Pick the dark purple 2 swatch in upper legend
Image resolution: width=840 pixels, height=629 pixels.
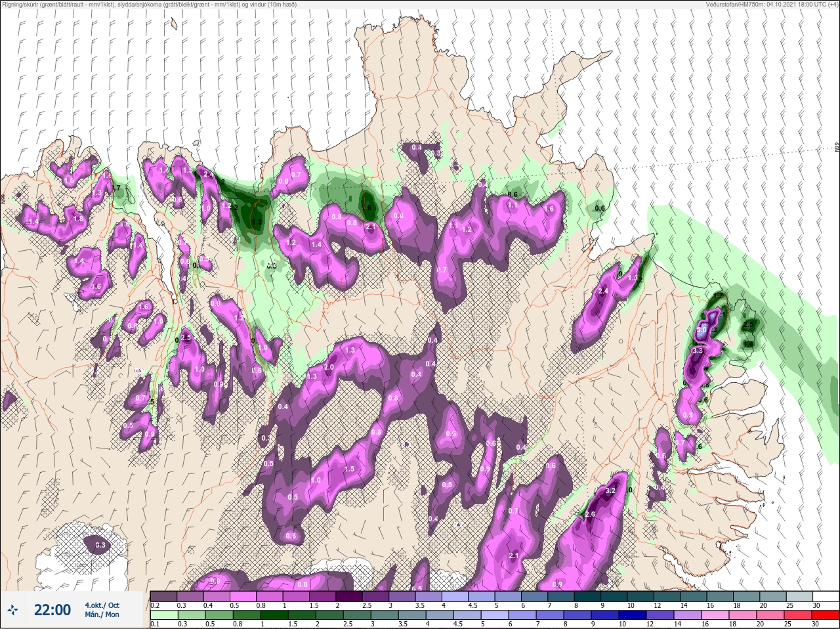349,596
